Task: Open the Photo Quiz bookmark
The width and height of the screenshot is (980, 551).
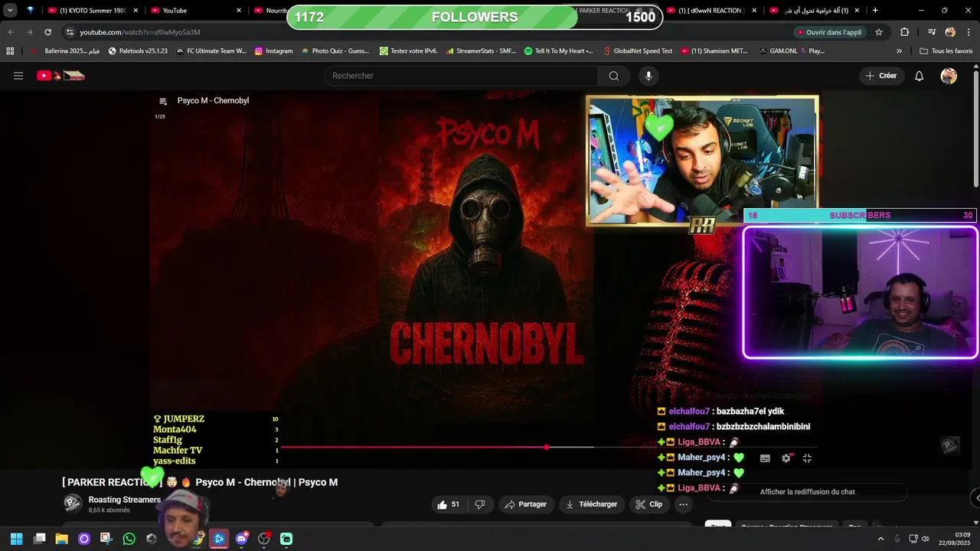Action: click(x=335, y=51)
